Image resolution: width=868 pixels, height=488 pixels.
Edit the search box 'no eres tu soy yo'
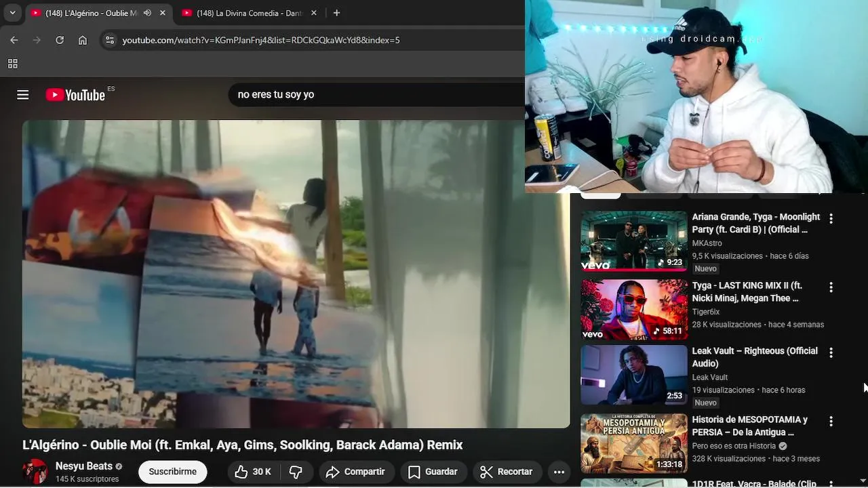point(377,94)
